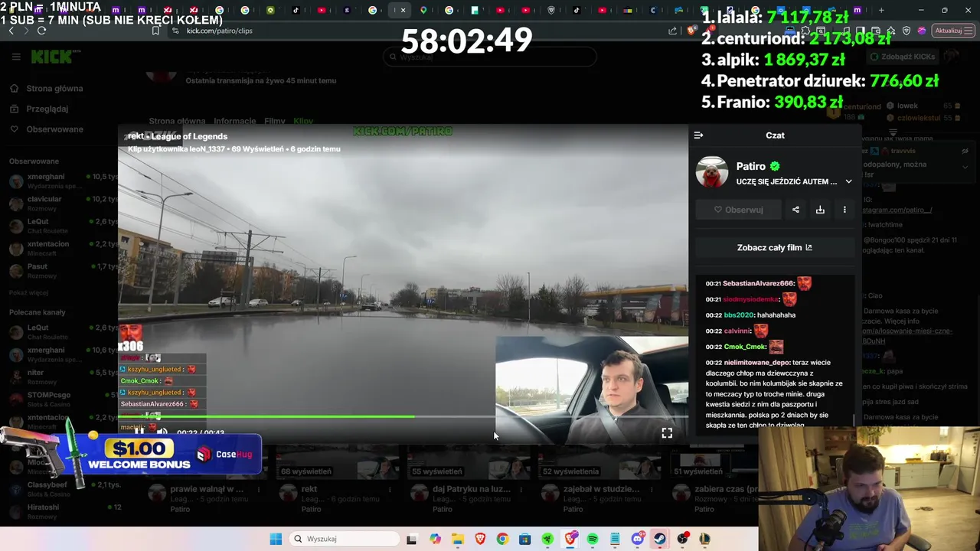Image resolution: width=980 pixels, height=551 pixels.
Task: Bookmark the page with the bookmark icon
Action: (x=155, y=31)
